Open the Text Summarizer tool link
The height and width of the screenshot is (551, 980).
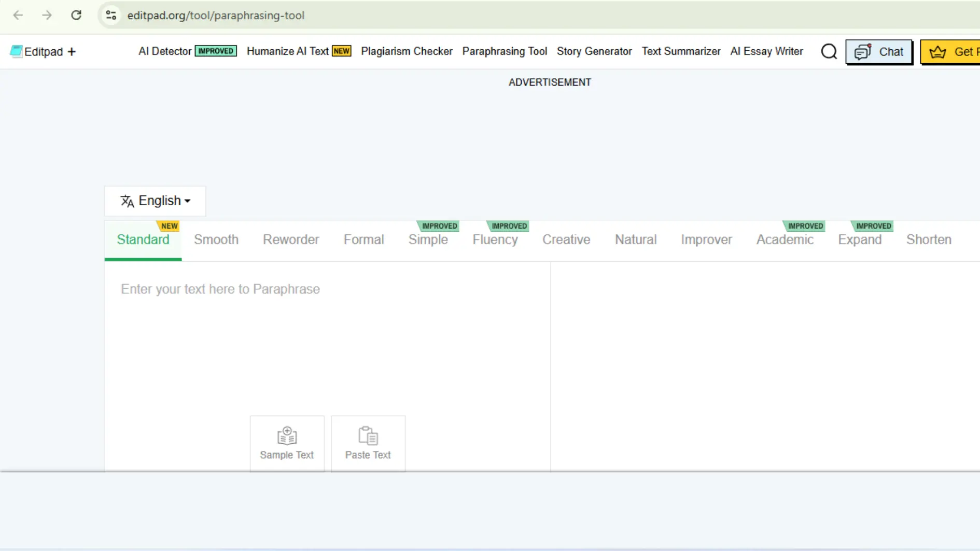click(x=681, y=51)
